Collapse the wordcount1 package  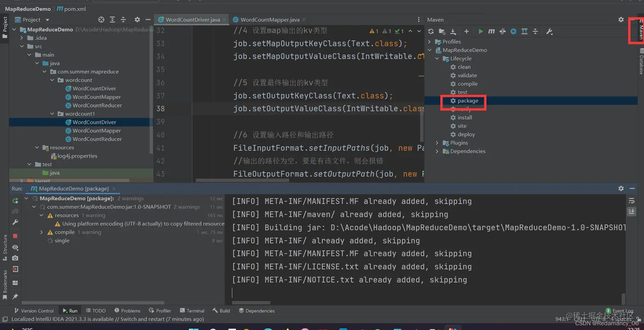coord(52,114)
